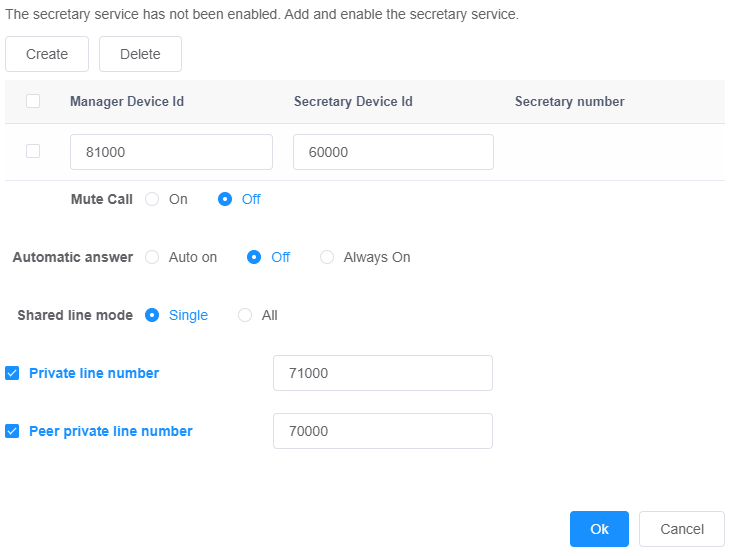
Task: Click the Peer private line number label
Action: [x=111, y=431]
